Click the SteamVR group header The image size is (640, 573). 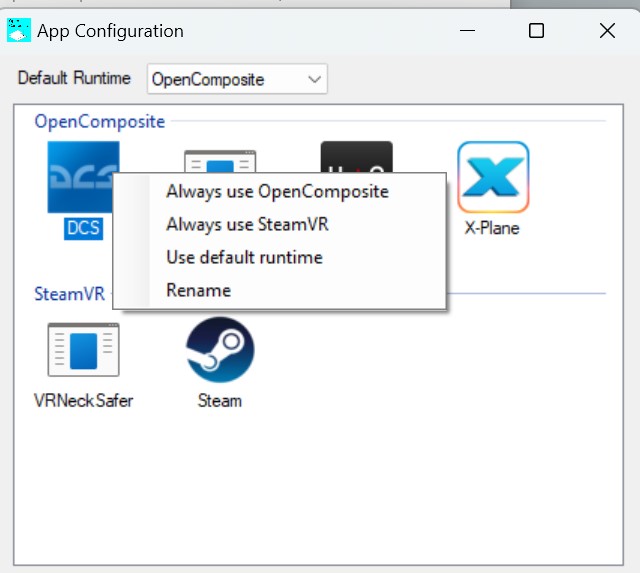[69, 293]
